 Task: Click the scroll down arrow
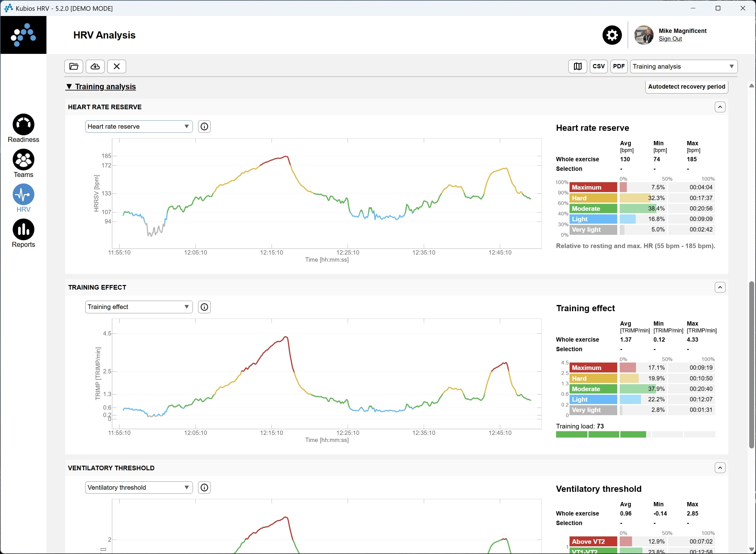point(752,549)
